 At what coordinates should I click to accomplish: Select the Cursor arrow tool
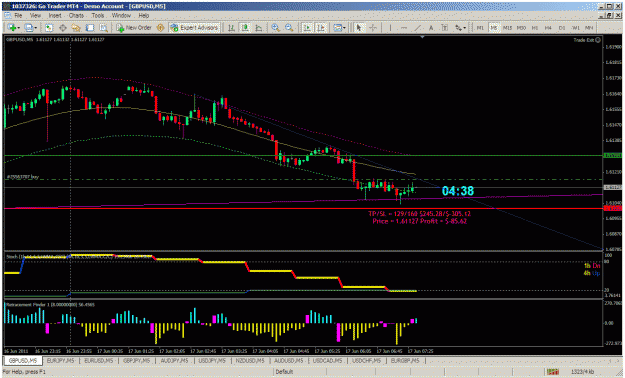(359, 28)
